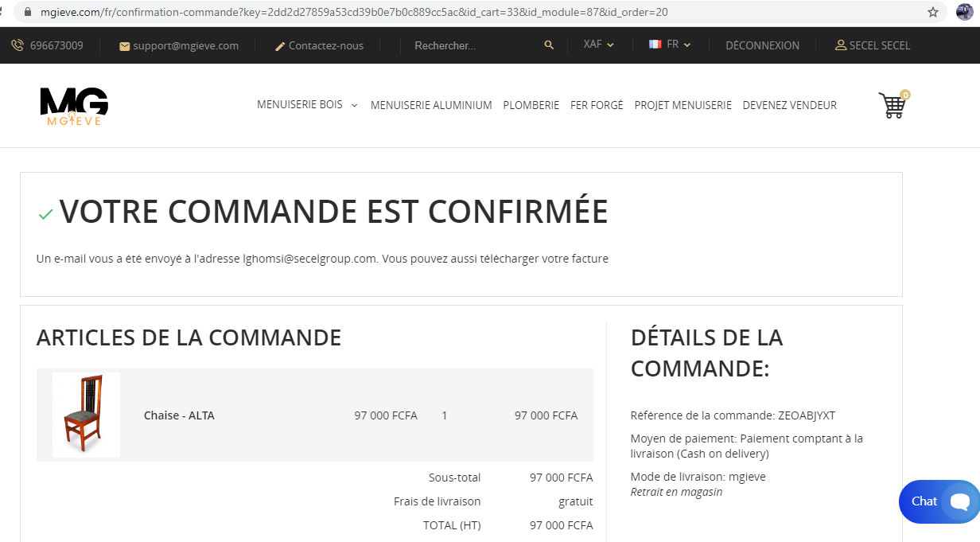980x542 pixels.
Task: Click the MGIEVE logo
Action: tap(74, 106)
